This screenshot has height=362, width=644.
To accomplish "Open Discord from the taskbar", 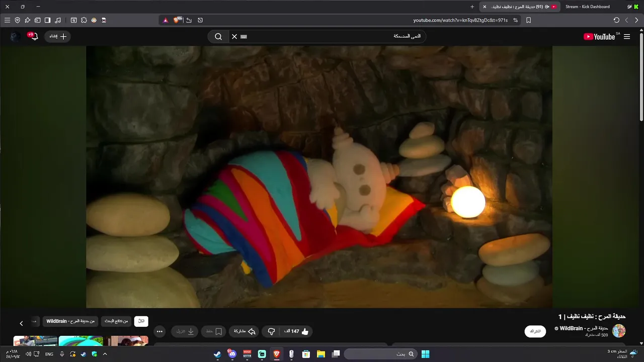I will [232, 354].
